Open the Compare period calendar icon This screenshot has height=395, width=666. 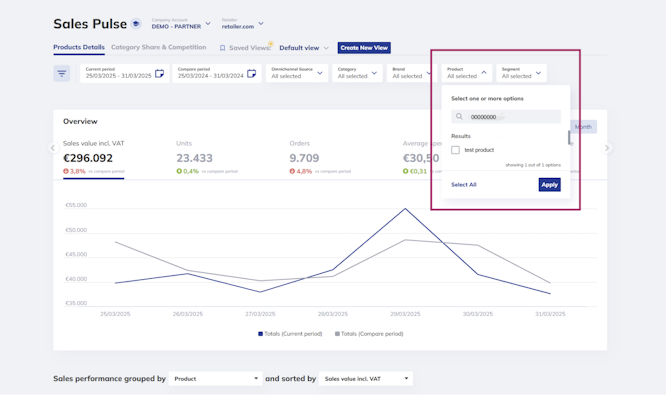251,73
